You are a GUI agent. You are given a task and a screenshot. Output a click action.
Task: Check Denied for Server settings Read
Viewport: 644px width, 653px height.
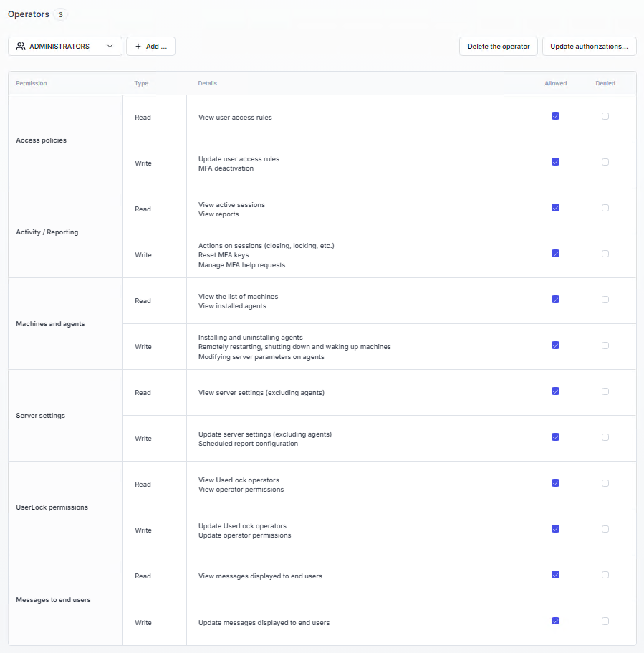point(605,391)
